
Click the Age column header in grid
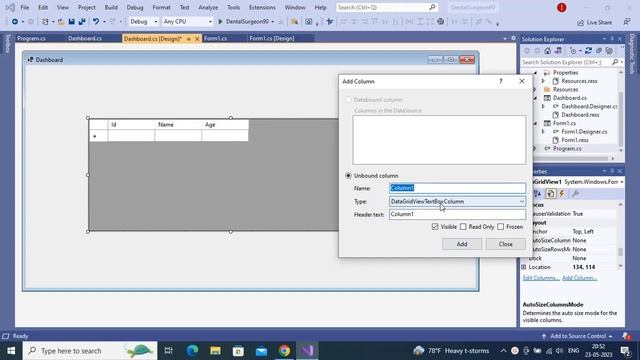click(225, 124)
